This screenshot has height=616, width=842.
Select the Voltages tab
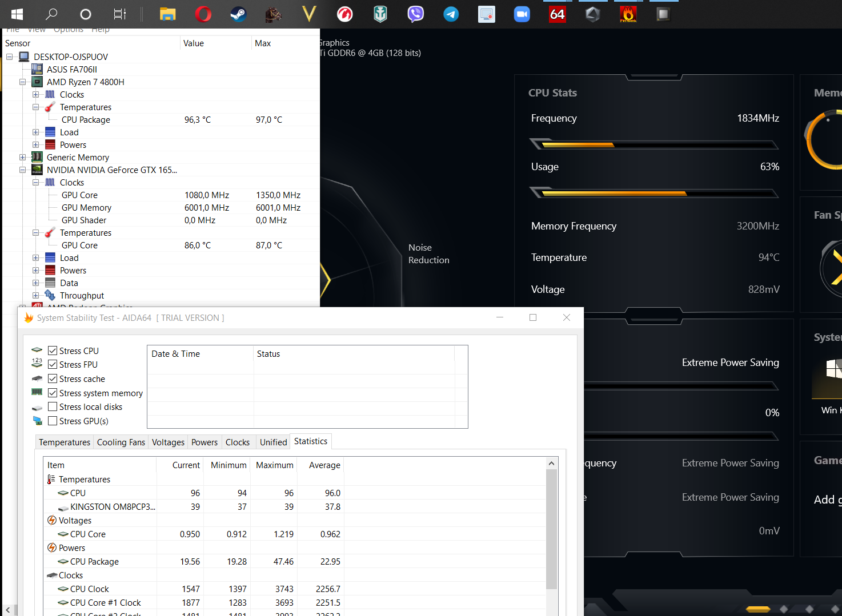tap(168, 442)
